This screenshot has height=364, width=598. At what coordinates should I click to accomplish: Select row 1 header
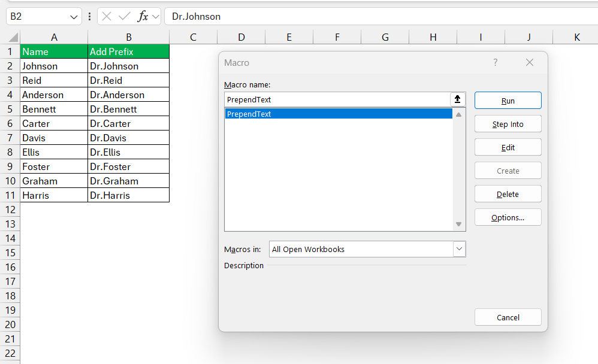coord(10,51)
